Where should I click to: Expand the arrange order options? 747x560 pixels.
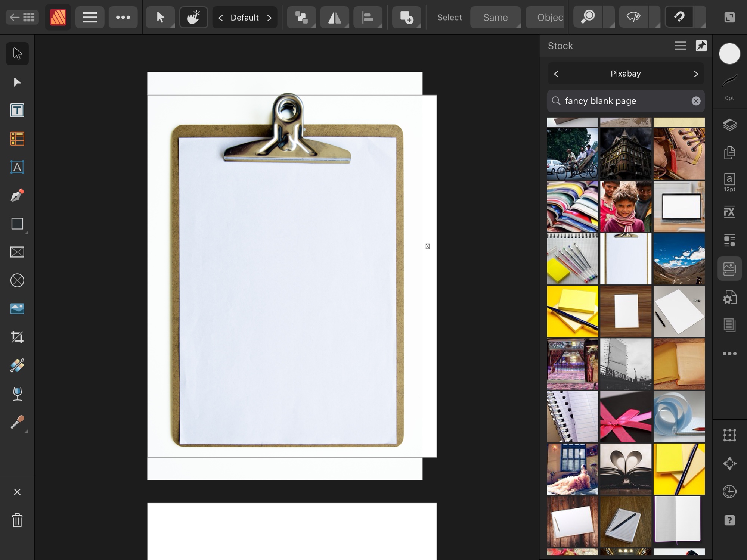(x=301, y=17)
